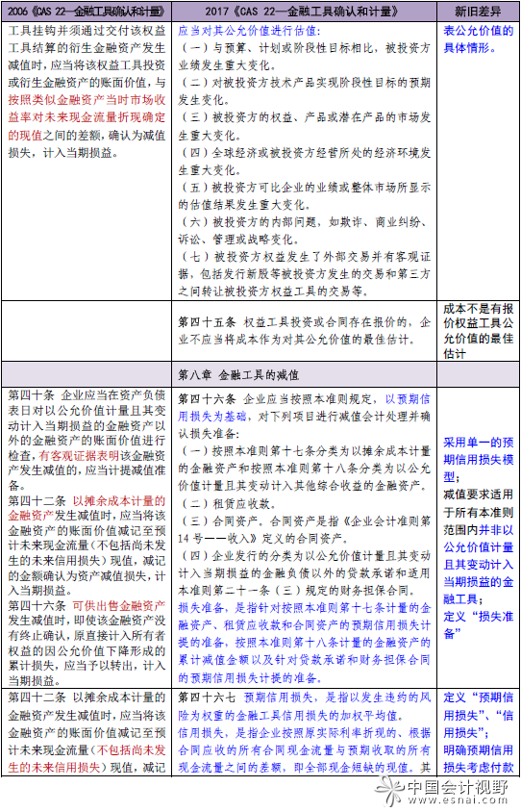Click the item "(四)企业发行的分类为以公允价值计量"

(x=304, y=572)
